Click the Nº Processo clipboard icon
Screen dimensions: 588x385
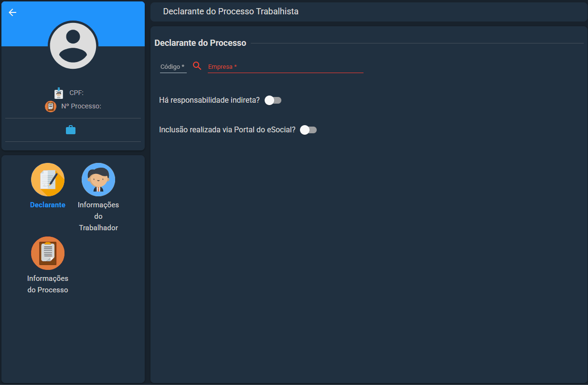51,106
